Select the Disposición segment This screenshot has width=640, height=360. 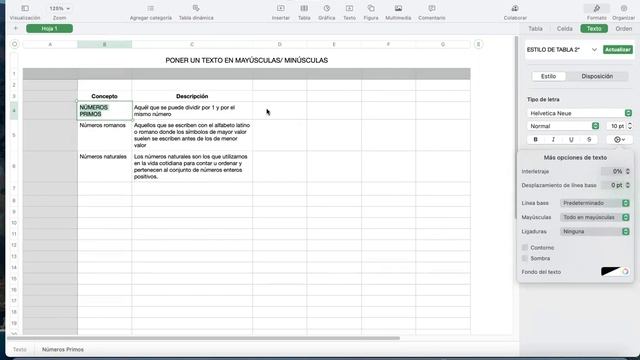[597, 76]
